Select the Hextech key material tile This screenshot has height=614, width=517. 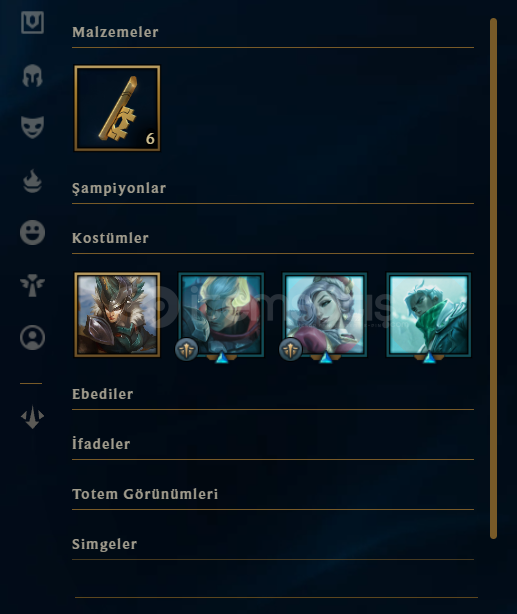pos(117,108)
